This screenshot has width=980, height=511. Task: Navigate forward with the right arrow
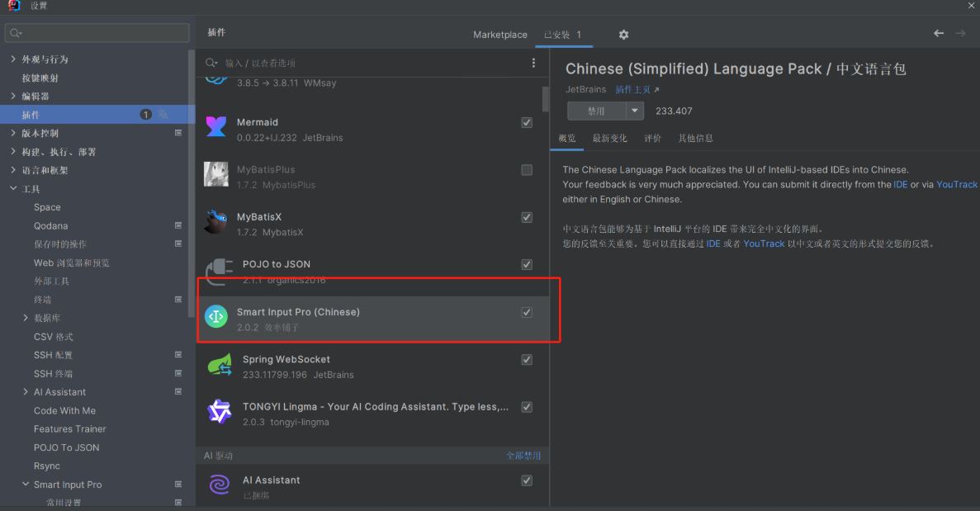(x=961, y=33)
